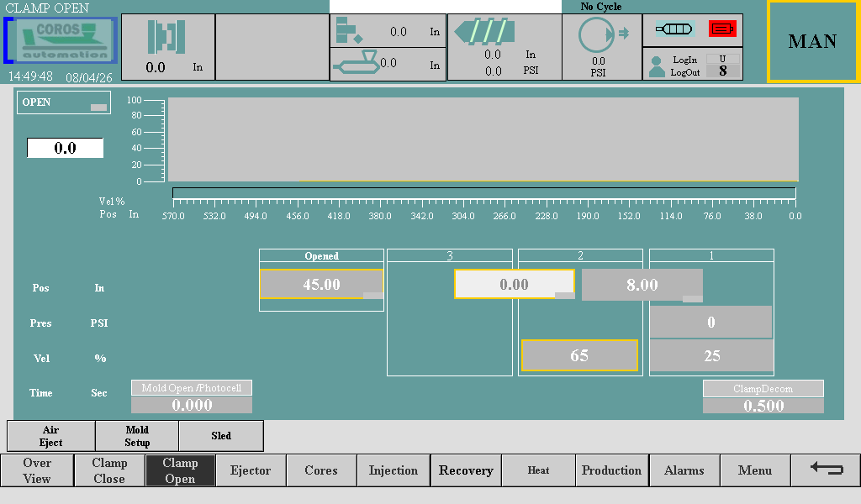Open the user LogIn/LogOut icon
The image size is (861, 504).
click(658, 66)
